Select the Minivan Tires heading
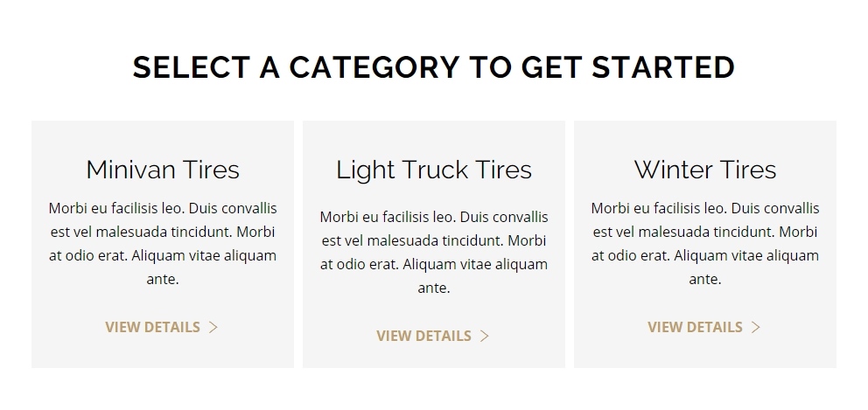This screenshot has width=868, height=410. pos(163,170)
